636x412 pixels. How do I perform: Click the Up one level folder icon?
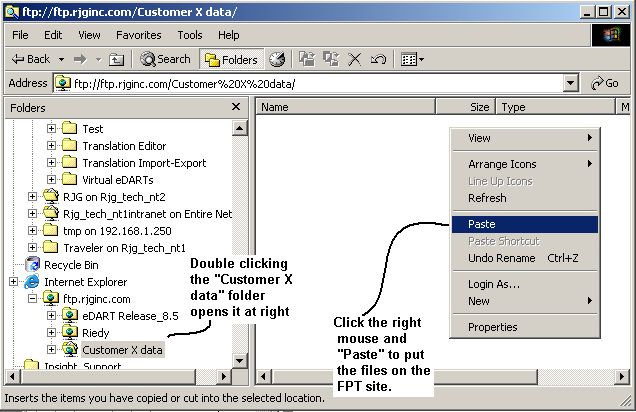tap(116, 60)
